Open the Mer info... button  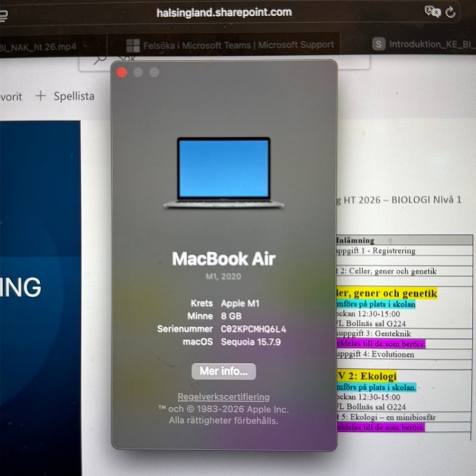(224, 371)
